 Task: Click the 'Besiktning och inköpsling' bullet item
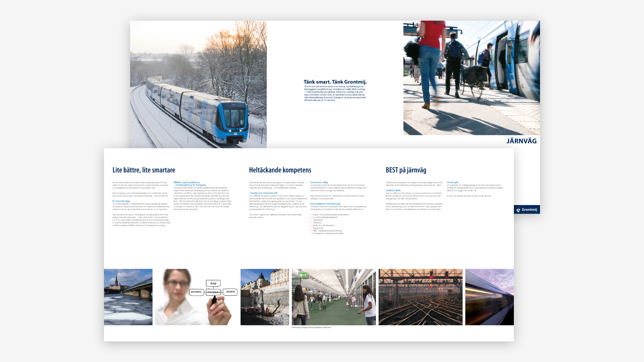coord(324,226)
